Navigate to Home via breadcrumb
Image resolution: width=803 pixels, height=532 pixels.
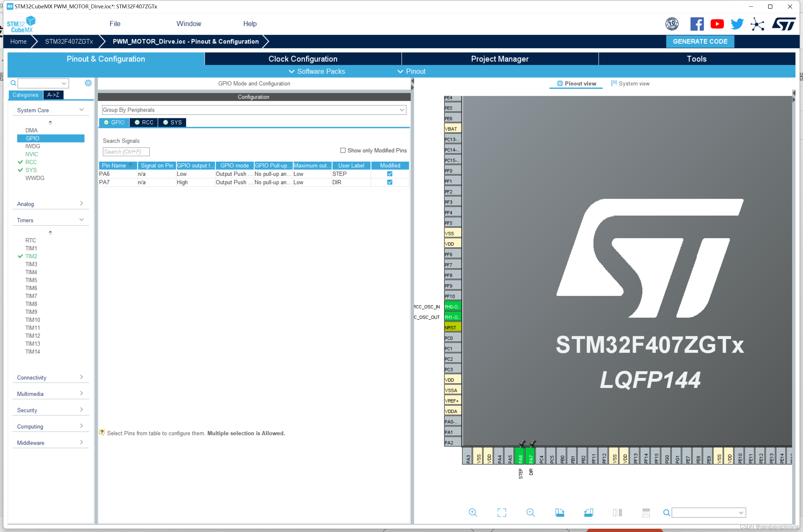tap(18, 41)
